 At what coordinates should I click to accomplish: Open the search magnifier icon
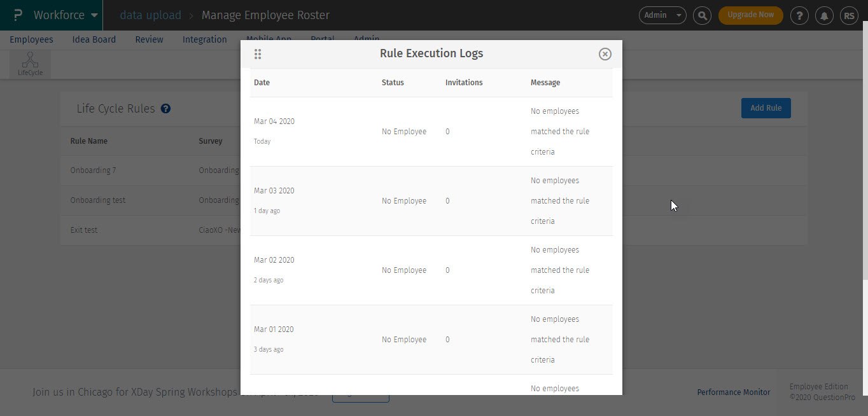702,15
